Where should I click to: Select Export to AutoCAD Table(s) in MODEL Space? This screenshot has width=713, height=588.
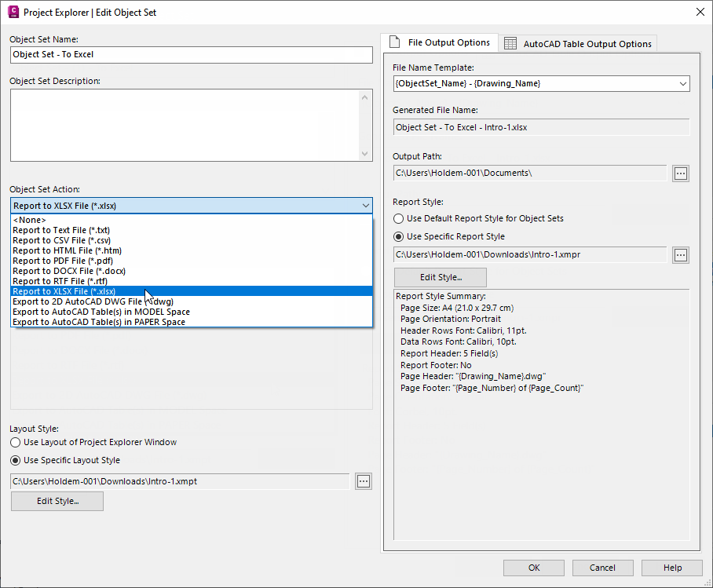[x=101, y=312]
